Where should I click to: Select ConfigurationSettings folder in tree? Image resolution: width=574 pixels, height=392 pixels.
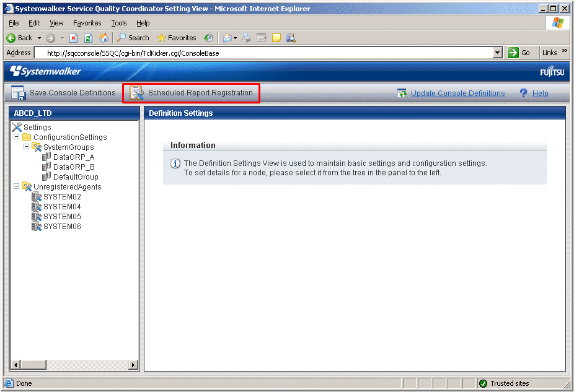pyautogui.click(x=70, y=137)
